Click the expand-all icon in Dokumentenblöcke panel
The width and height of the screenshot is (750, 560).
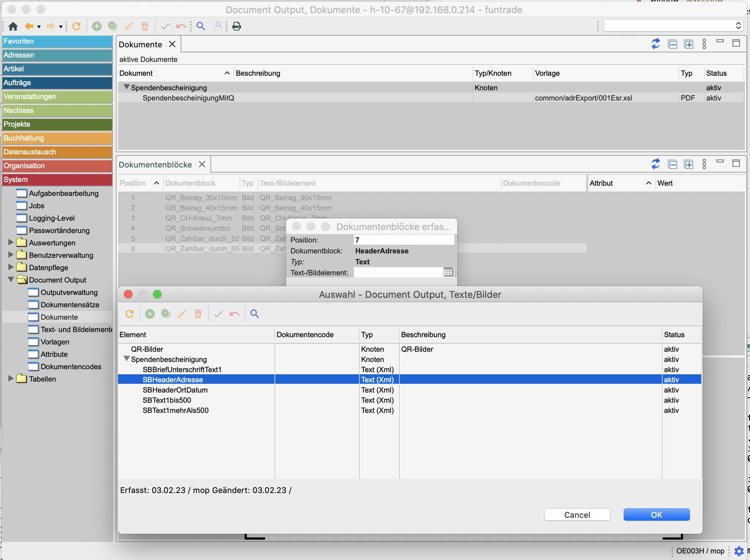[688, 165]
